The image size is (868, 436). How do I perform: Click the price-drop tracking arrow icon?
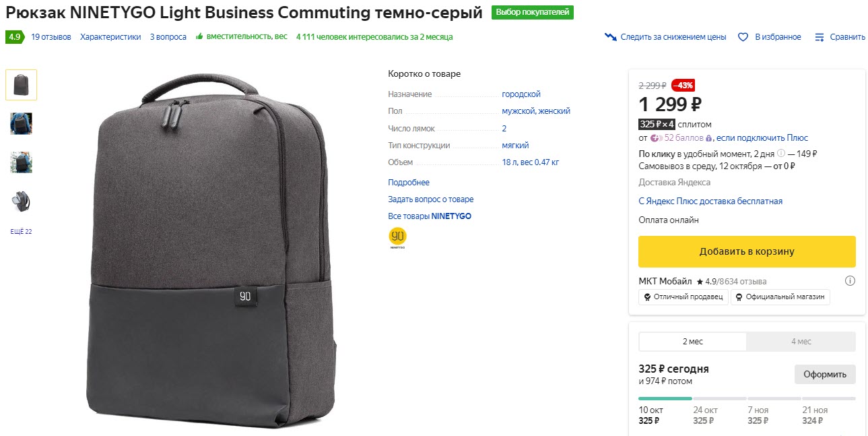click(609, 37)
